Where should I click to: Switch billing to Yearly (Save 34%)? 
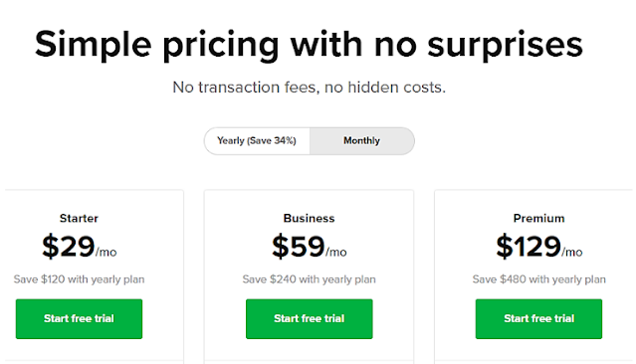(x=257, y=140)
